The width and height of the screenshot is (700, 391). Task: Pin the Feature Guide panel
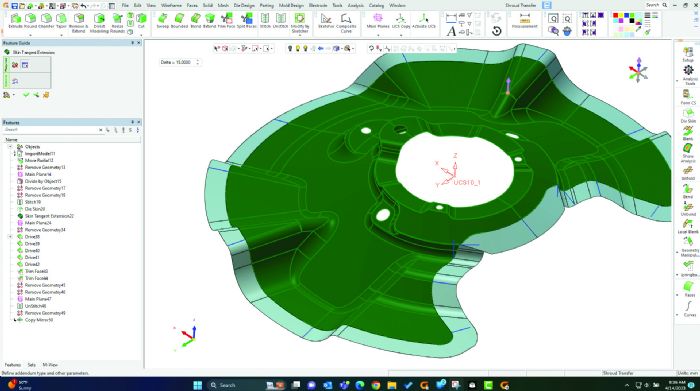click(132, 43)
